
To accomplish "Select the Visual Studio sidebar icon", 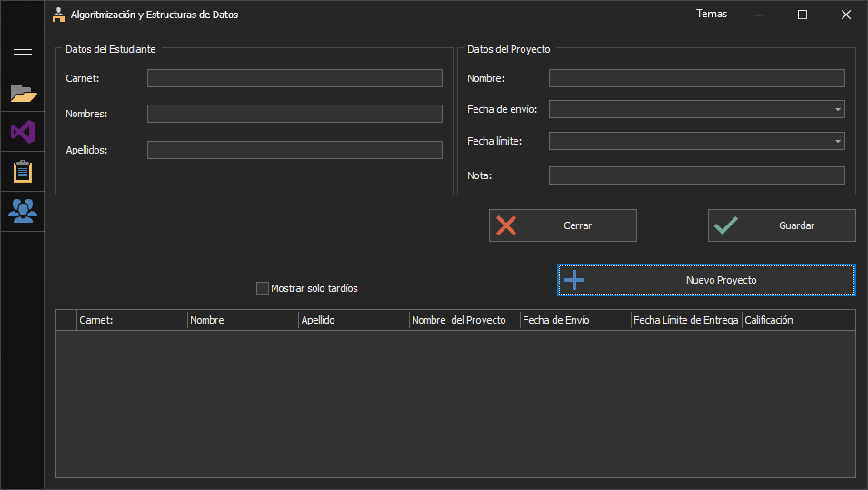I will coord(23,132).
